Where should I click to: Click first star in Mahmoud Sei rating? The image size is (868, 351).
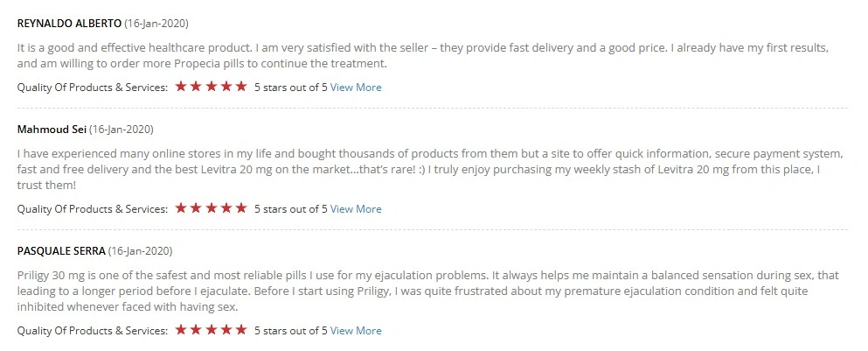click(x=180, y=208)
